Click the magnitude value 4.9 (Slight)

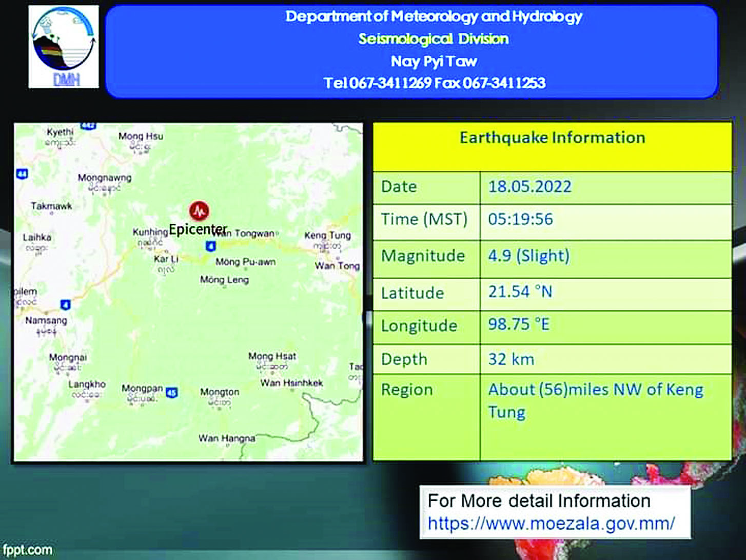528,255
